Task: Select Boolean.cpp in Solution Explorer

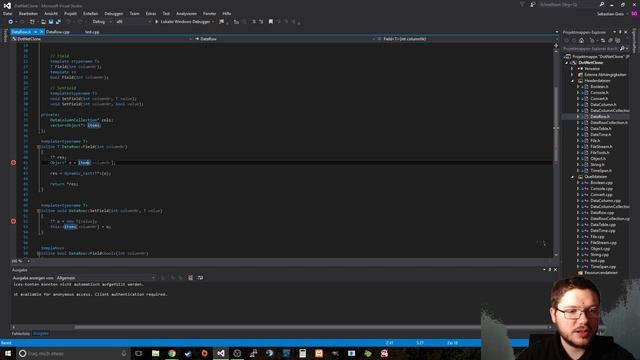Action: click(x=602, y=183)
